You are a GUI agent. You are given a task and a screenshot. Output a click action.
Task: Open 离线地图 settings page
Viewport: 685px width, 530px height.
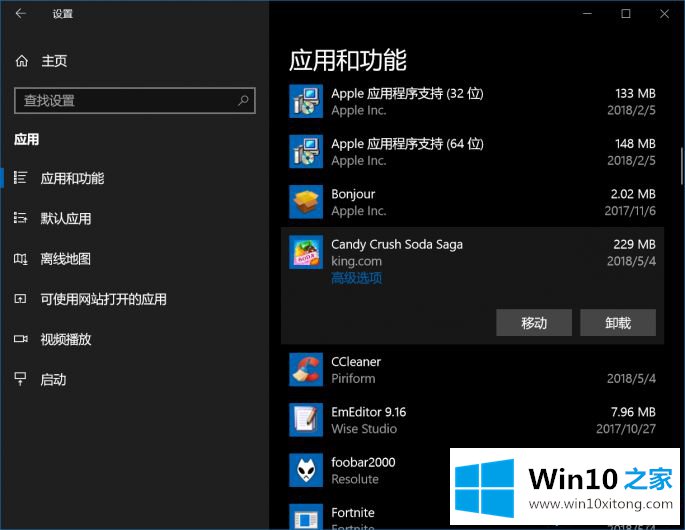point(66,259)
